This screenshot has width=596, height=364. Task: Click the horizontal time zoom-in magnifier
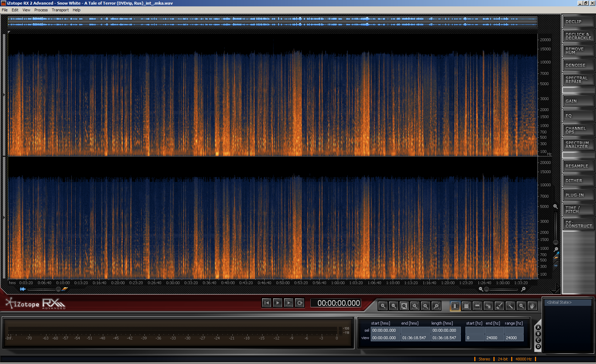click(x=523, y=289)
